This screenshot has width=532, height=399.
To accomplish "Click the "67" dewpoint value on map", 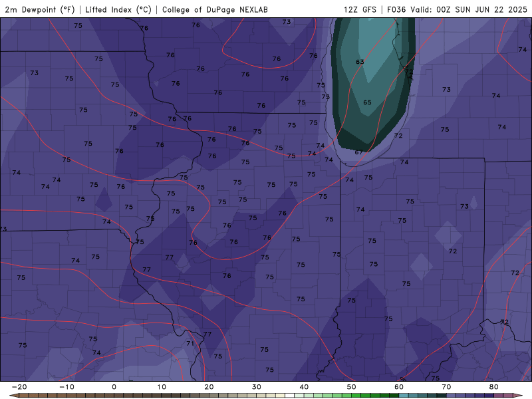I will (x=358, y=152).
